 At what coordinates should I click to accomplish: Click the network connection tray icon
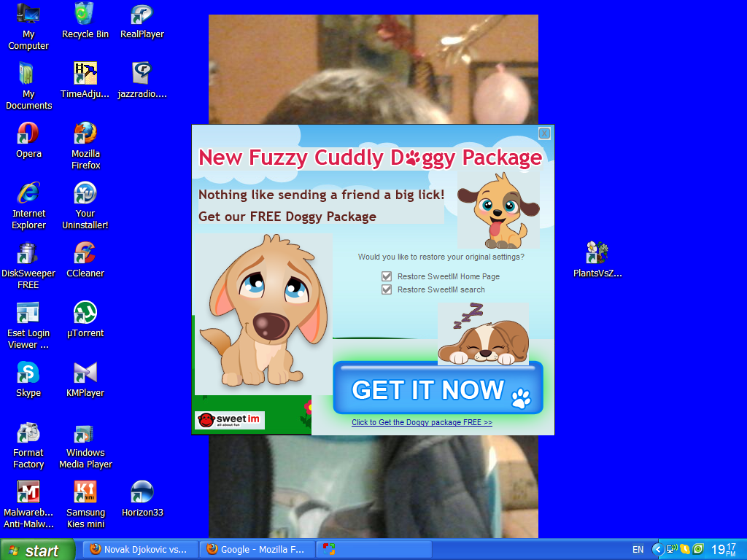click(672, 549)
